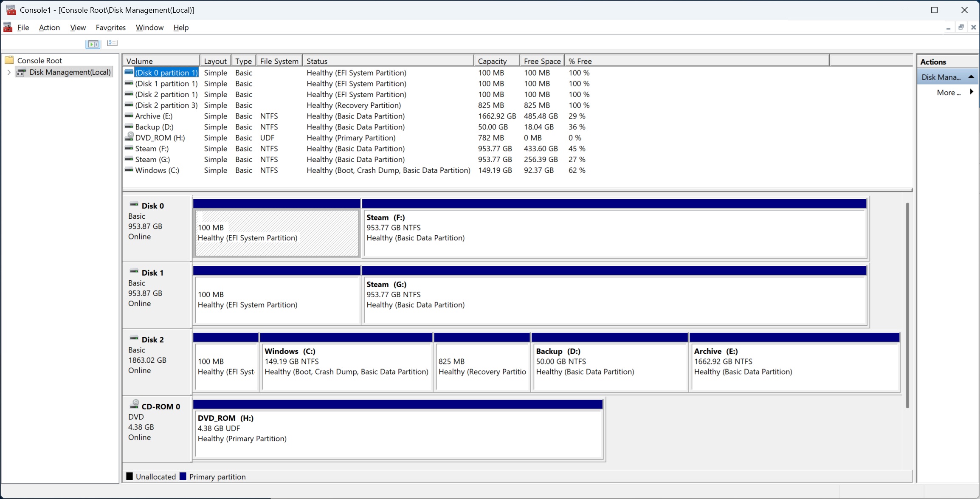Sort by the % Free column header
980x499 pixels.
click(x=697, y=61)
